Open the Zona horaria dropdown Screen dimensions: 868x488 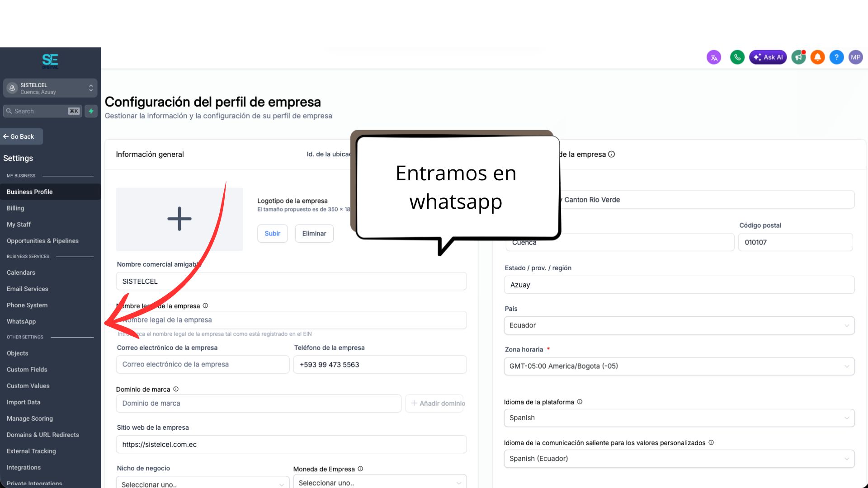point(679,366)
